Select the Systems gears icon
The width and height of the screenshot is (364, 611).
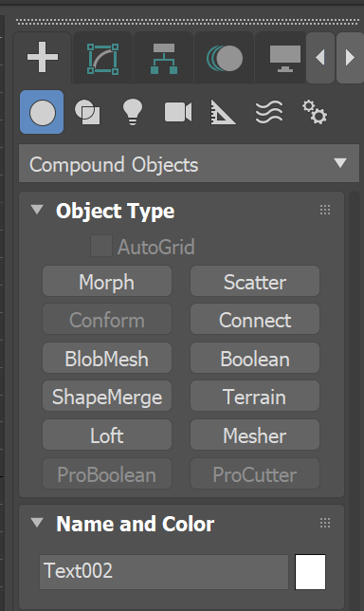coord(315,112)
